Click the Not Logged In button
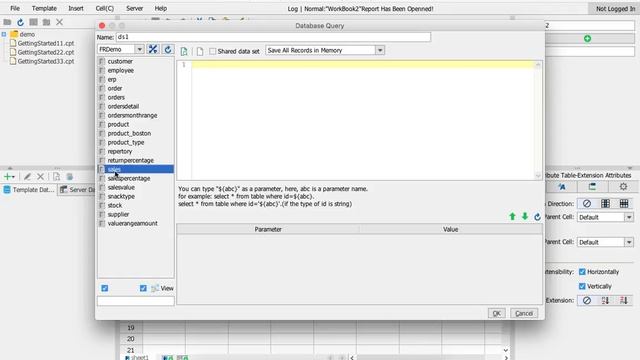The height and width of the screenshot is (360, 640). pyautogui.click(x=614, y=9)
